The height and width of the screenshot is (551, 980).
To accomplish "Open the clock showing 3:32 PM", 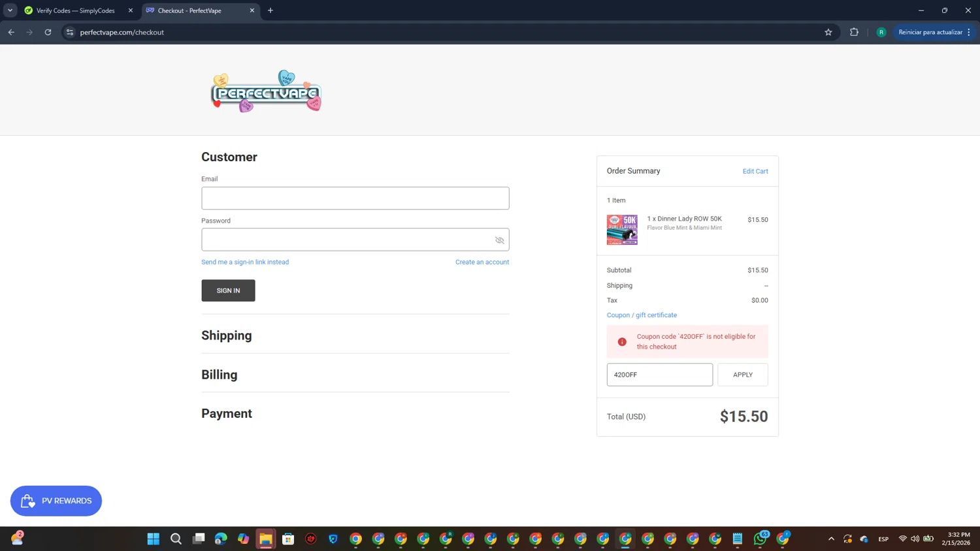I will pos(956,539).
